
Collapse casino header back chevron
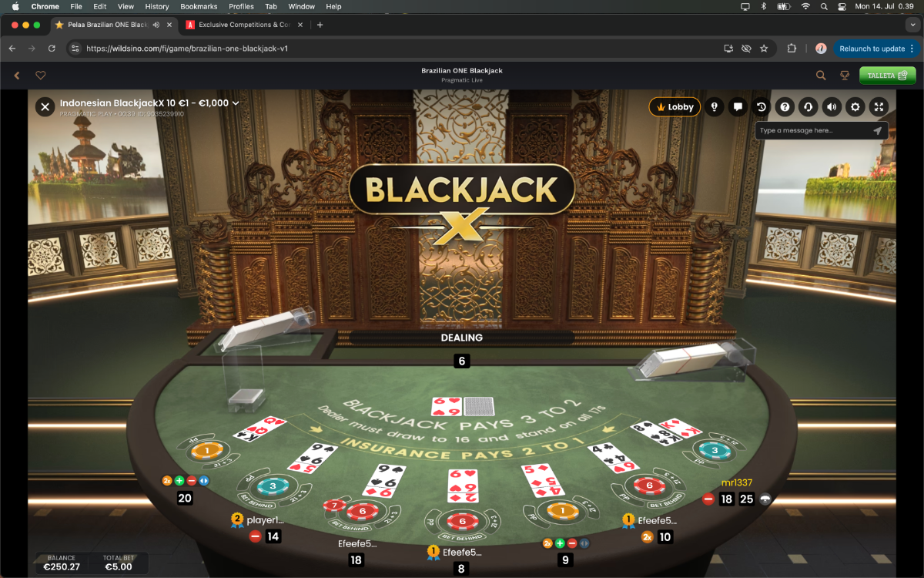[17, 76]
